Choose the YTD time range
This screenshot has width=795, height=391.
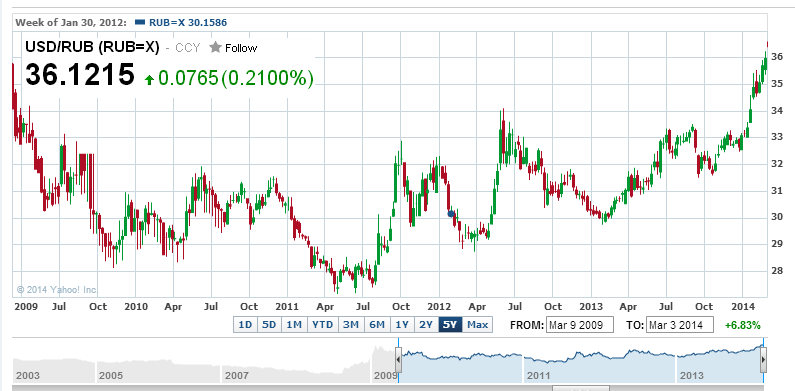point(322,325)
